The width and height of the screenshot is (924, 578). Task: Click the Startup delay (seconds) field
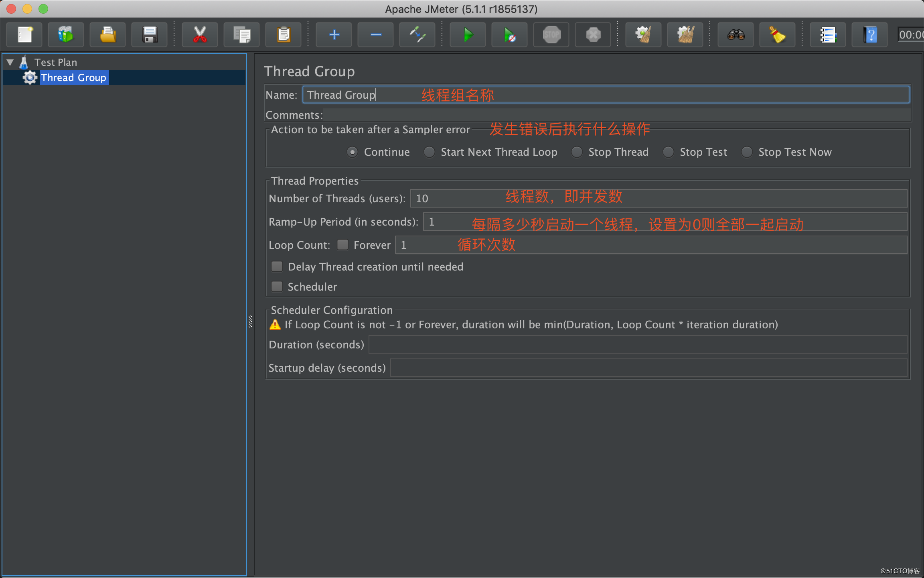click(648, 368)
